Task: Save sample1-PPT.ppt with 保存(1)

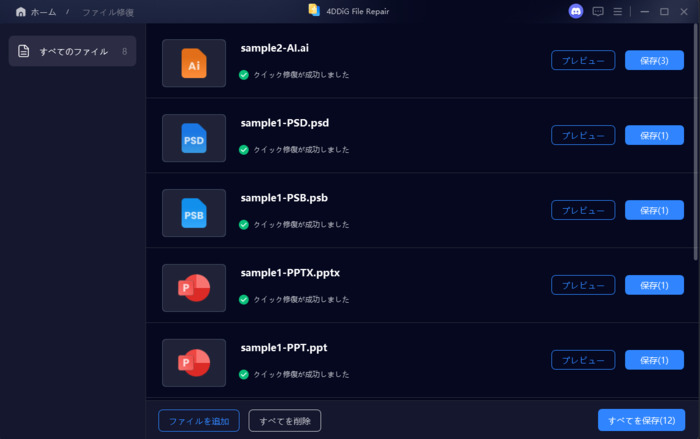Action: click(654, 360)
